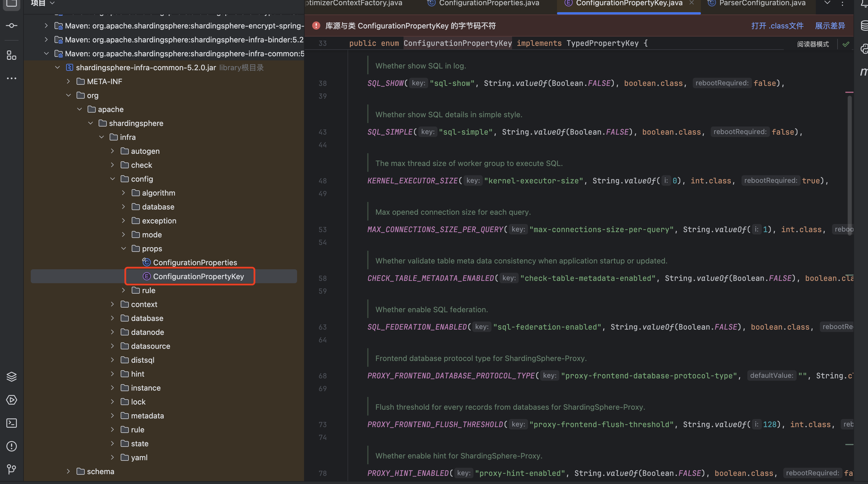Switch to ConfigurationProperties.java tab
The width and height of the screenshot is (868, 484).
click(x=489, y=3)
